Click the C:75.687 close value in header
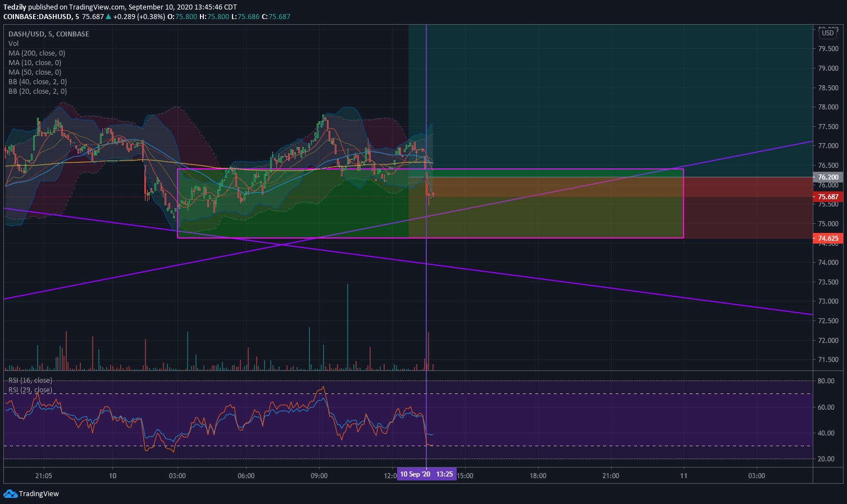This screenshot has height=504, width=847. click(276, 17)
